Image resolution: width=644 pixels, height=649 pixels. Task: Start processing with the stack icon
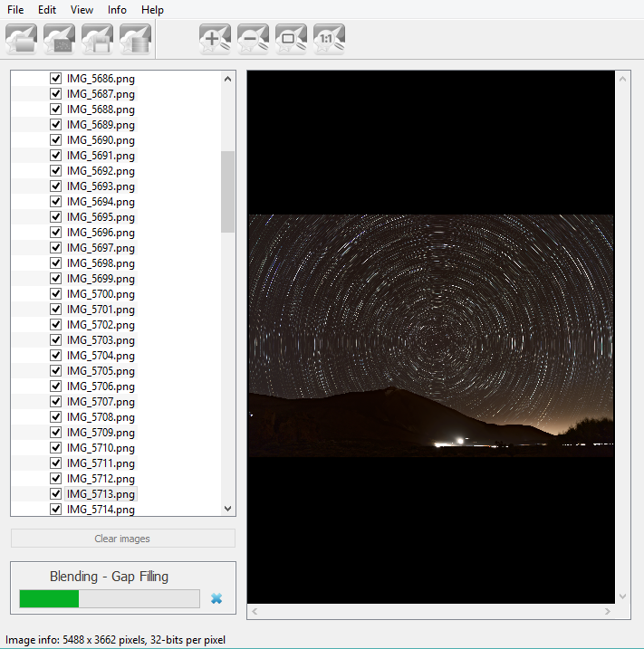pos(136,39)
